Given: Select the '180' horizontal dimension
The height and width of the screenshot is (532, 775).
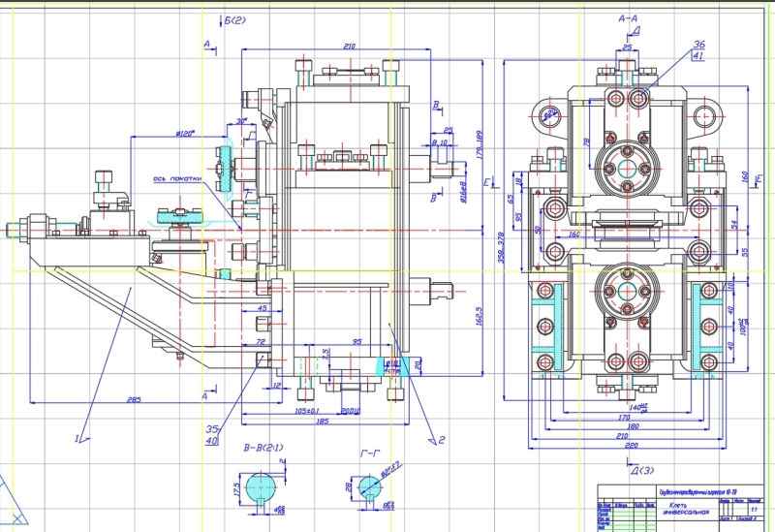Looking at the screenshot, I should pos(633,426).
